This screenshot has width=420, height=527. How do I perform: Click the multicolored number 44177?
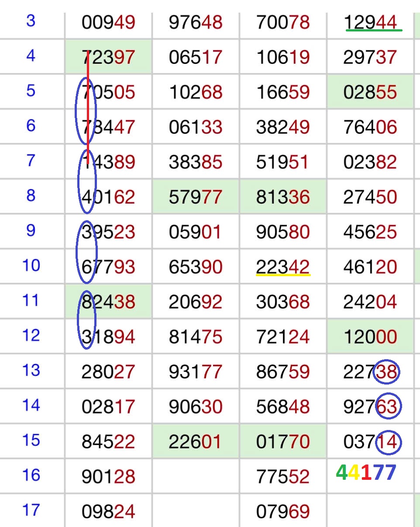(x=366, y=473)
